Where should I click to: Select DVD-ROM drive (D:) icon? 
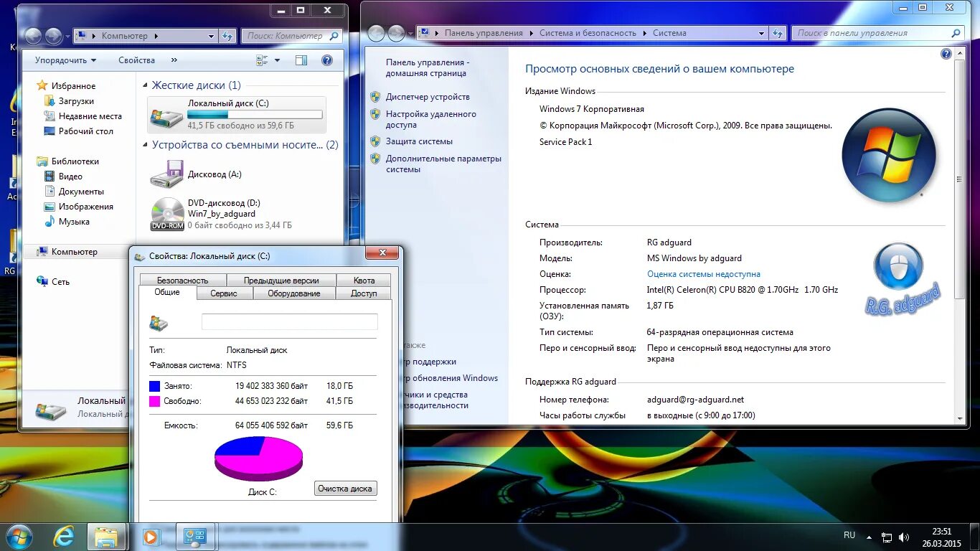[167, 214]
